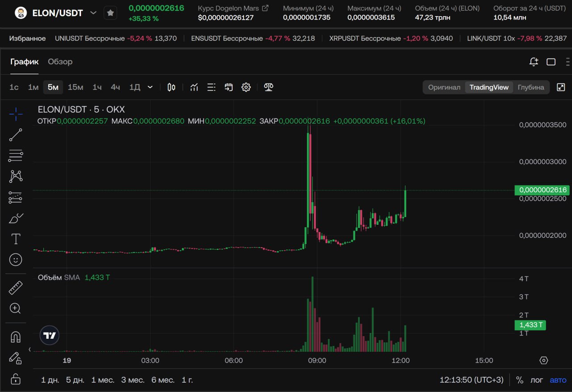Click the current price label 0,0000002616 on axis

point(542,190)
